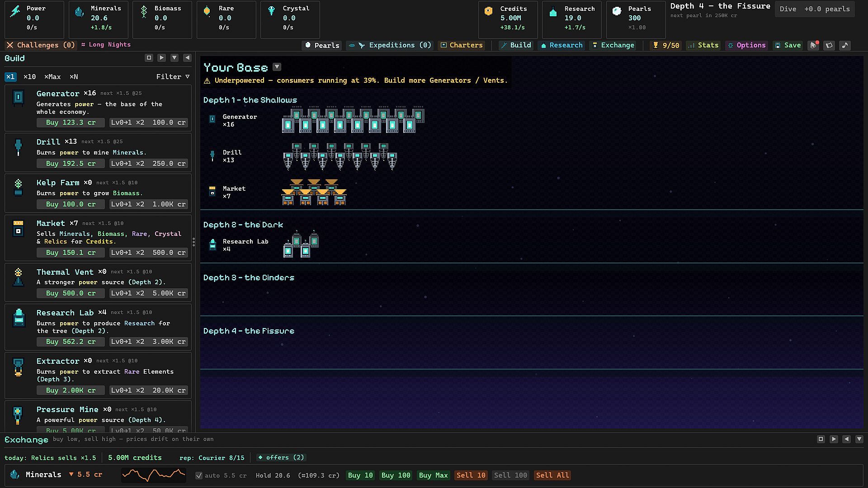
Task: Switch to the Research tab
Action: tap(561, 45)
